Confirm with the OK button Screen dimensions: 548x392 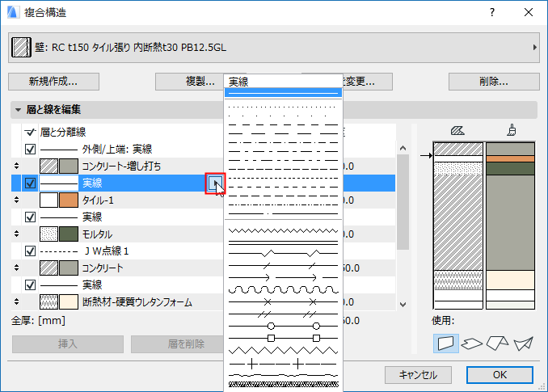coord(500,375)
